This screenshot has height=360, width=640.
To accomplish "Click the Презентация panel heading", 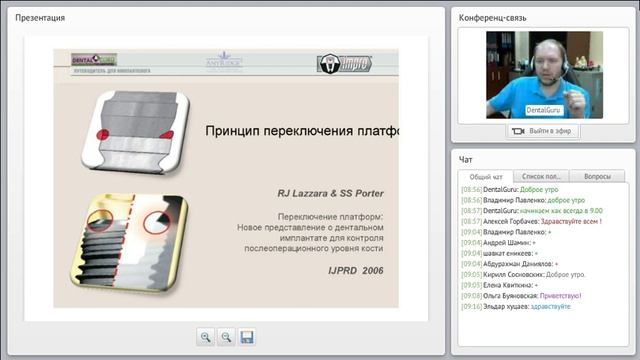I will coord(40,18).
